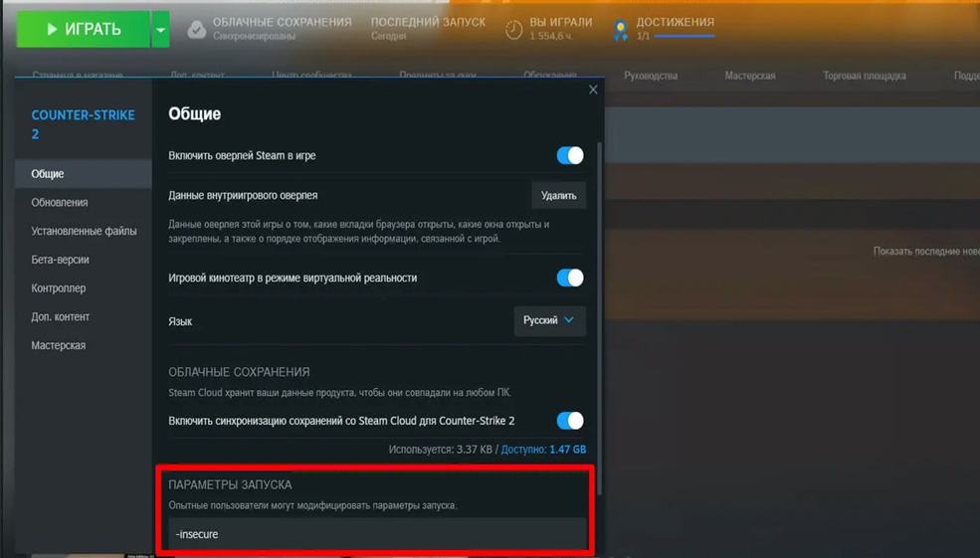Viewport: 980px width, 558px height.
Task: Select Бета-версии in sidebar
Action: pos(84,260)
